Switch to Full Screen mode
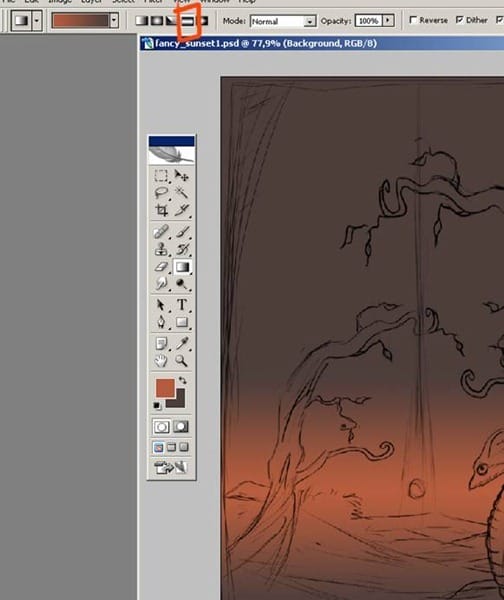 click(x=184, y=447)
